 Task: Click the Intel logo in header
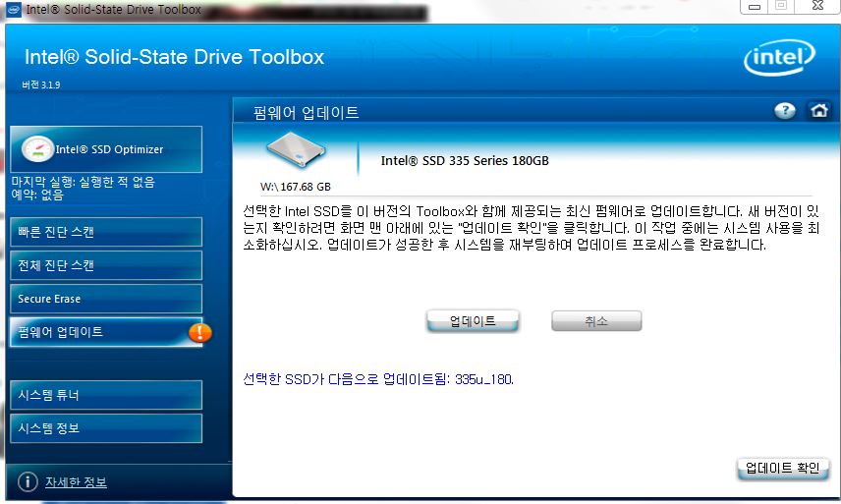pyautogui.click(x=779, y=57)
